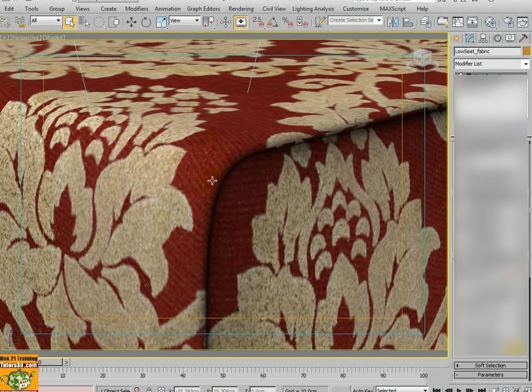This screenshot has width=532, height=392.
Task: Open the Select by Name list icon
Action: point(85,22)
